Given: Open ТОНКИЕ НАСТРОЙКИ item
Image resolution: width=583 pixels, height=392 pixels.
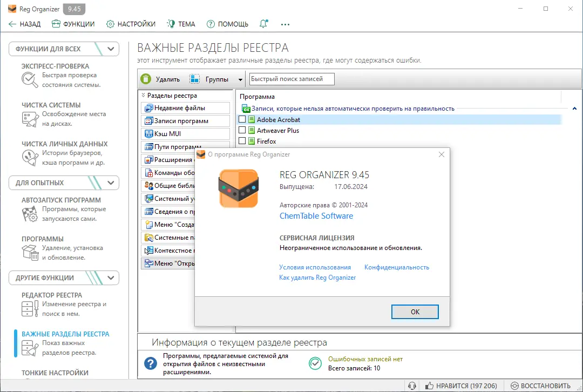Looking at the screenshot, I should pyautogui.click(x=55, y=373).
